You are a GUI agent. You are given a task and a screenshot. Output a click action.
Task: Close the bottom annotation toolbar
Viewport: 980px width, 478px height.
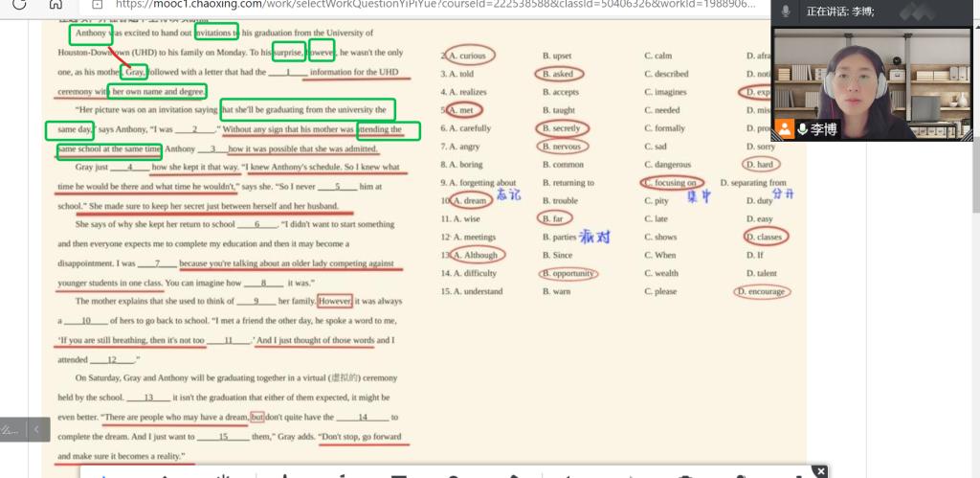coord(819,470)
